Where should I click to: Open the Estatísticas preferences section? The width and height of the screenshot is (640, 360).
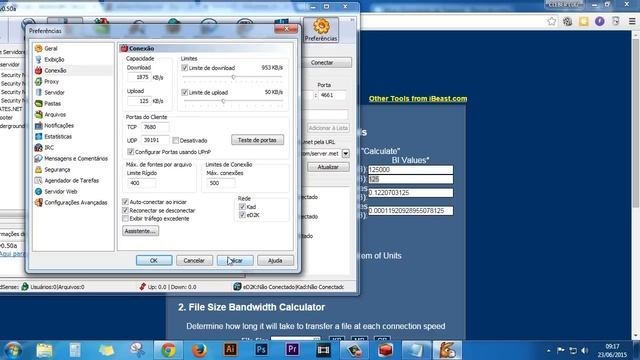tap(58, 137)
